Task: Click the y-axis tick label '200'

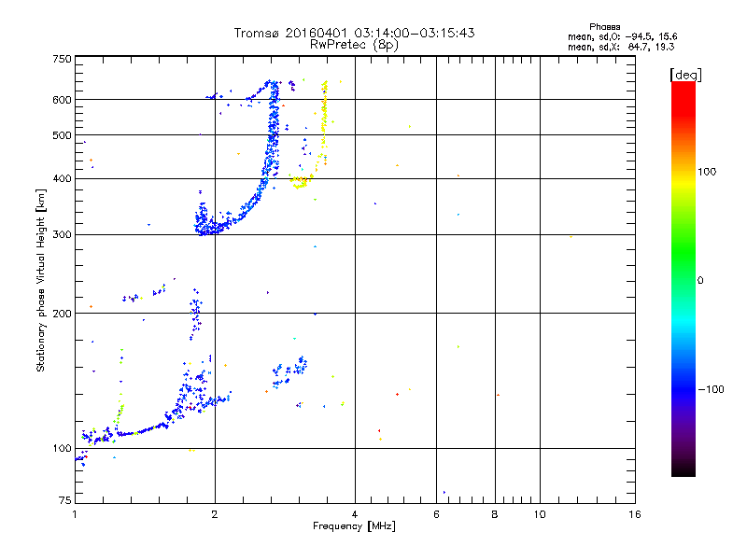Action: pyautogui.click(x=62, y=314)
